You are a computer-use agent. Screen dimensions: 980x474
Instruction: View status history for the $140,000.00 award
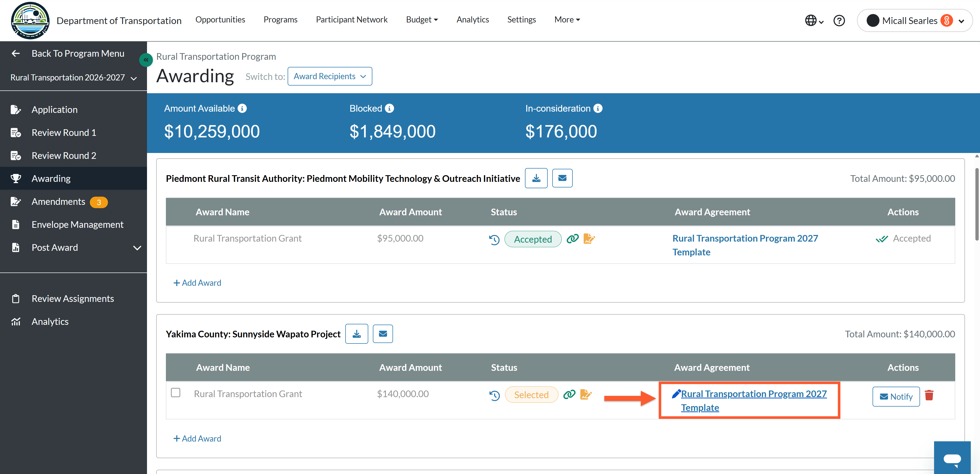click(494, 395)
